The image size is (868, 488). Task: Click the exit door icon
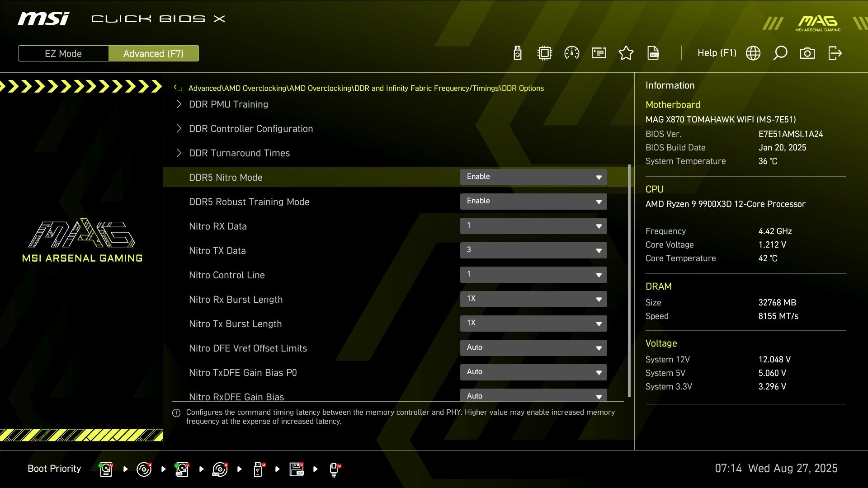click(x=835, y=53)
